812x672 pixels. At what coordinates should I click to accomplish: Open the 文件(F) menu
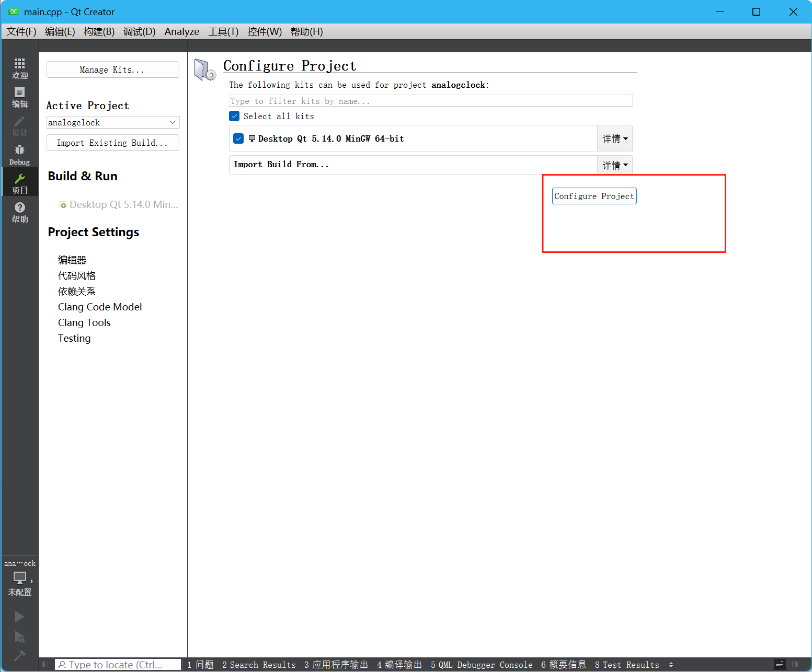[21, 31]
